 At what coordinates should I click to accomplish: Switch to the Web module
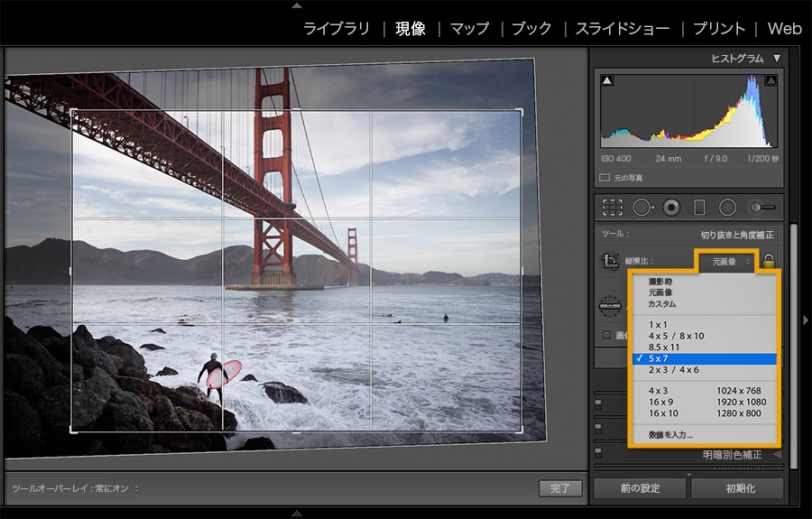(785, 29)
